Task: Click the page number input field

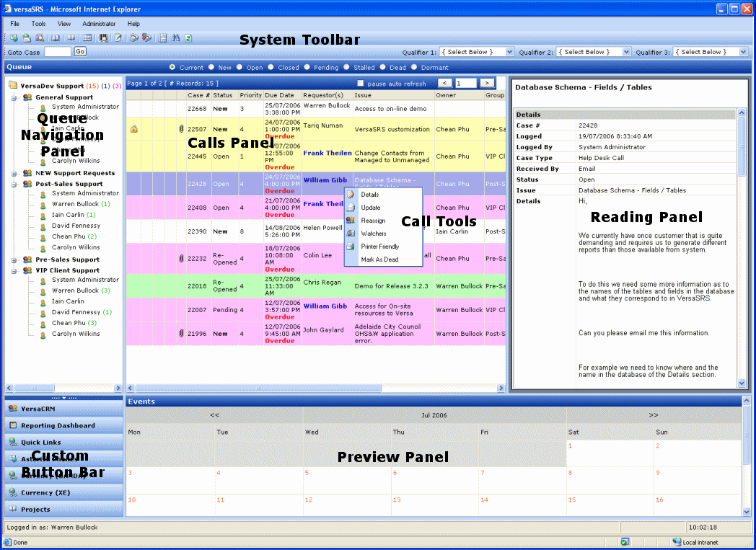Action: [466, 84]
